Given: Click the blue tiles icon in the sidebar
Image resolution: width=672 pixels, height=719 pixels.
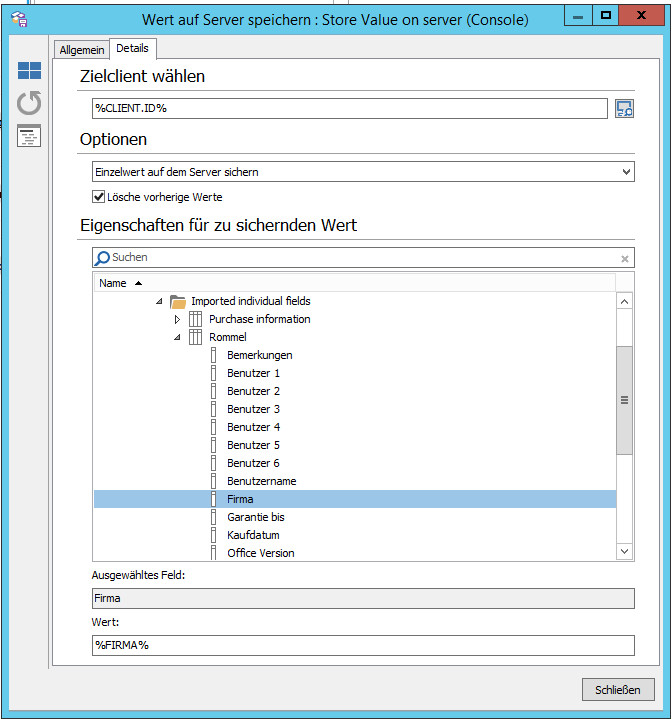Looking at the screenshot, I should 30,71.
